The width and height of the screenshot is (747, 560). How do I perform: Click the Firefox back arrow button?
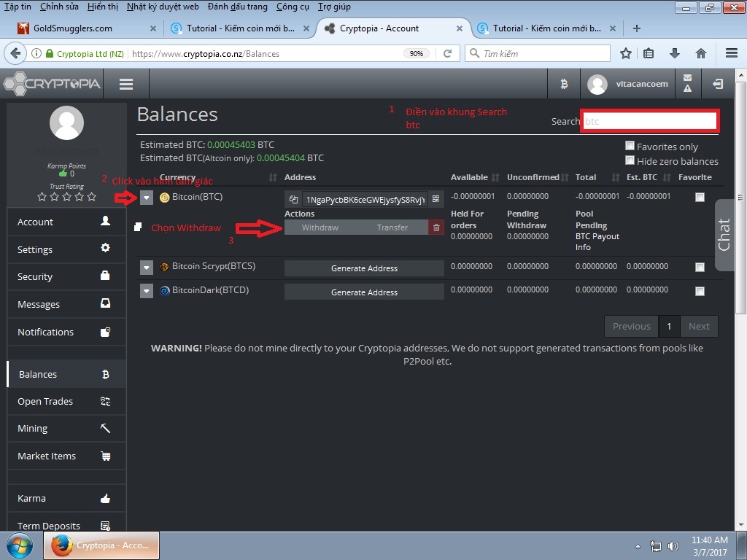[x=16, y=53]
